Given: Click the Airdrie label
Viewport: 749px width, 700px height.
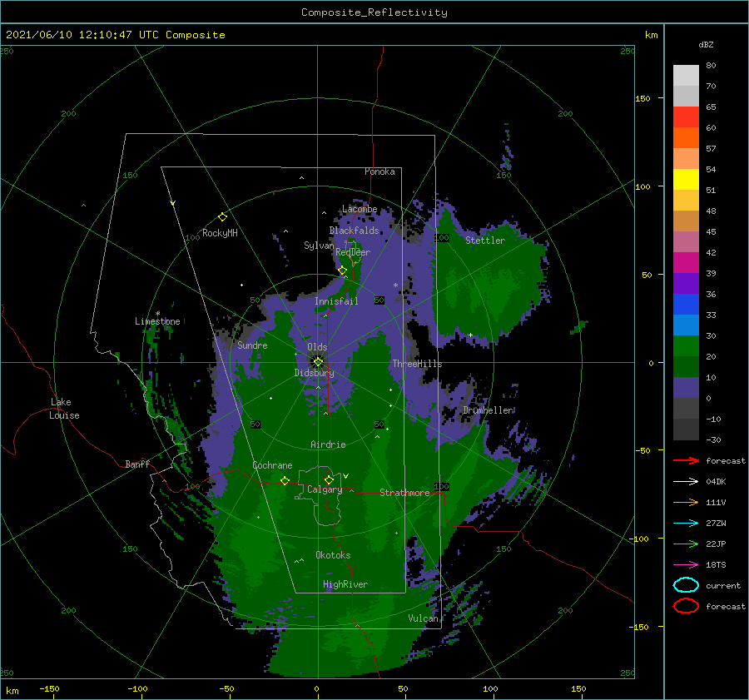Looking at the screenshot, I should (x=328, y=444).
